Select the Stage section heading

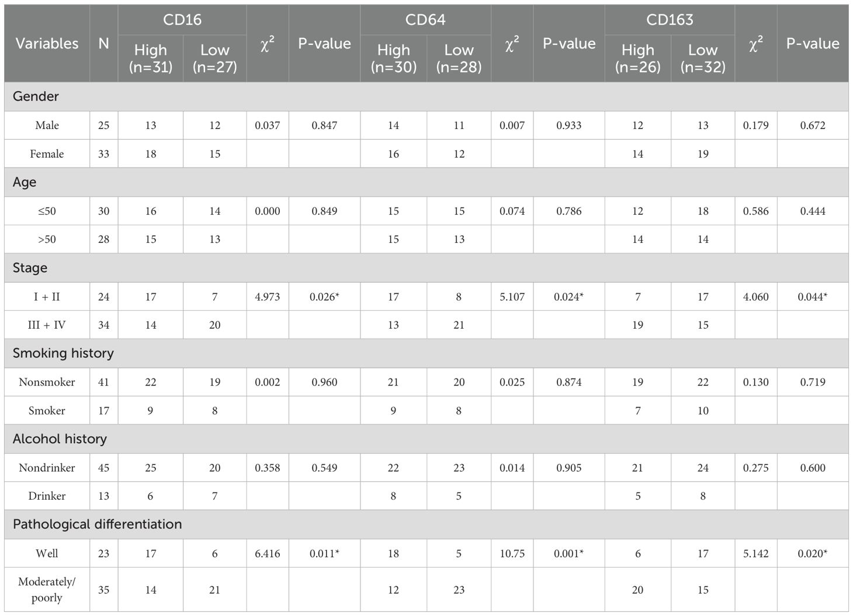(30, 268)
